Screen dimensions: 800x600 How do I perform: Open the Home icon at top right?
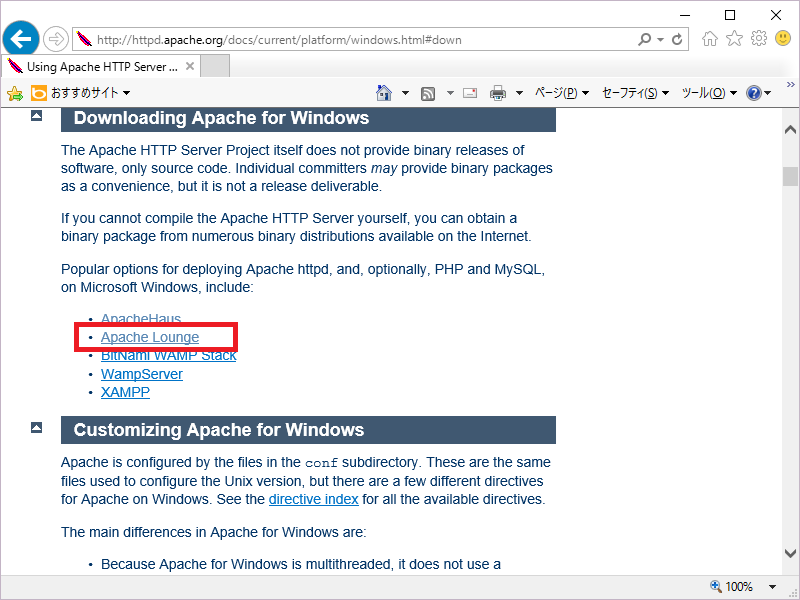point(710,38)
